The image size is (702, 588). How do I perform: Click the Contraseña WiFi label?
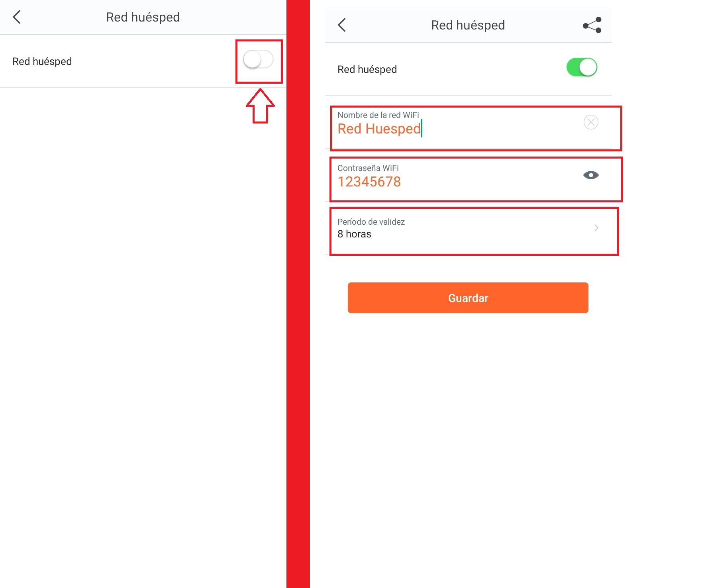pos(368,168)
